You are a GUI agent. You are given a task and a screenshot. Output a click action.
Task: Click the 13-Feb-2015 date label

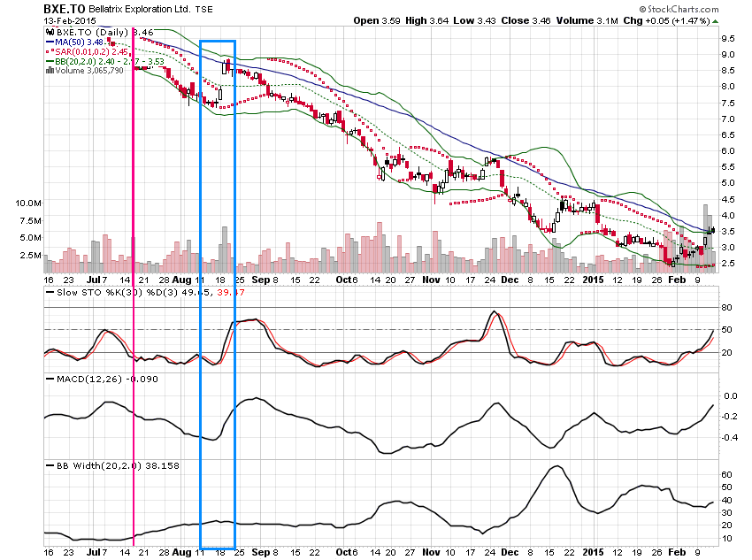[70, 20]
